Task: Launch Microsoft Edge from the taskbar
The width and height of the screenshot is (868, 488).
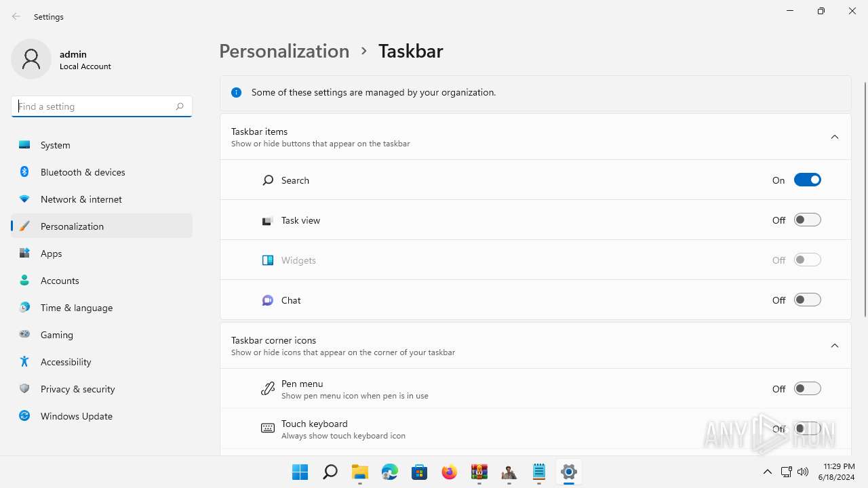Action: click(x=390, y=472)
